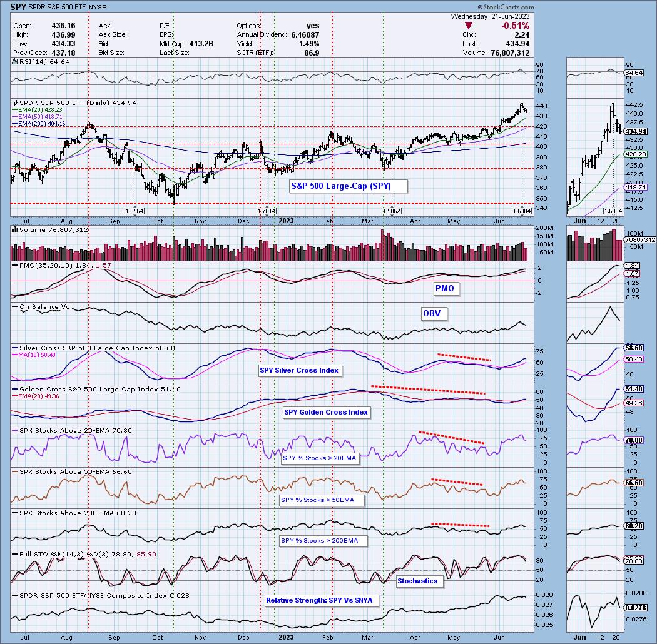Click the Relative Strength: SPY Vs $NYA annotation

coord(322,600)
